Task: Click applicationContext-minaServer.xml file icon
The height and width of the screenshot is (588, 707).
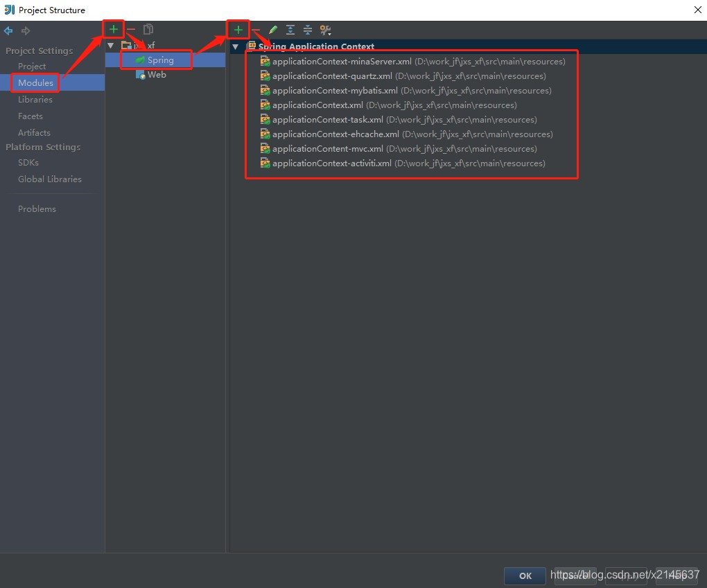Action: (265, 61)
